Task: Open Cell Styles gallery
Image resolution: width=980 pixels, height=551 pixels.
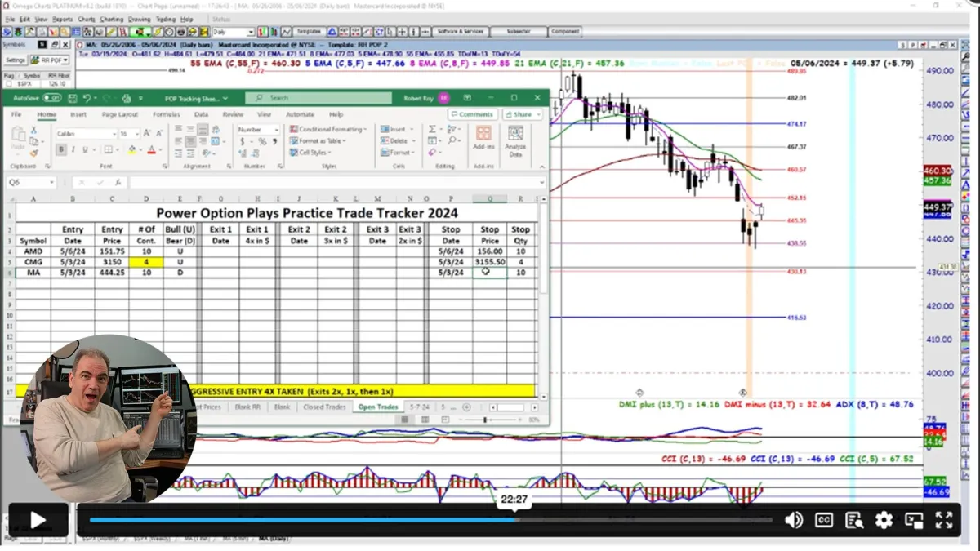Action: pos(311,153)
